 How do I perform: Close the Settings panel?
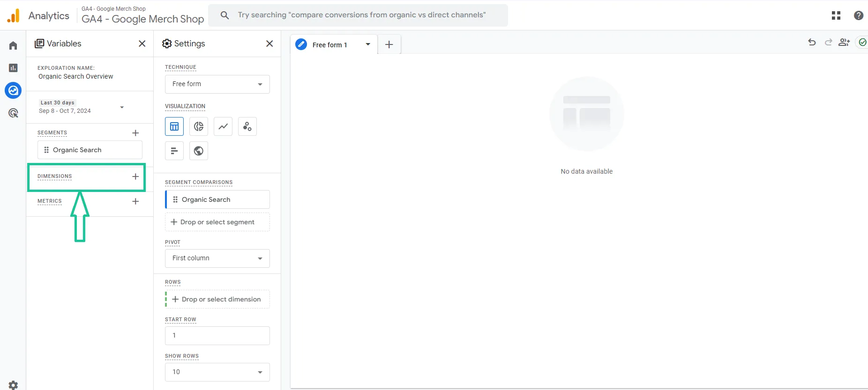coord(269,44)
